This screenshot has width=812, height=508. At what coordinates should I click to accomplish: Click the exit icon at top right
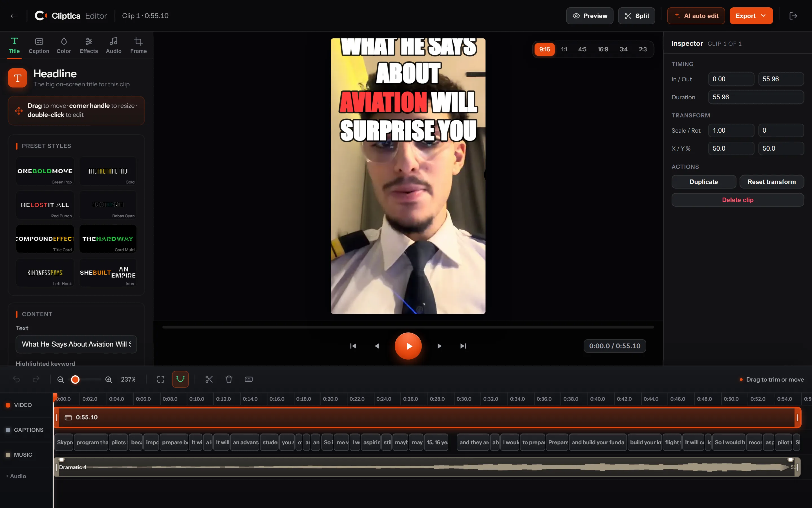coord(793,16)
